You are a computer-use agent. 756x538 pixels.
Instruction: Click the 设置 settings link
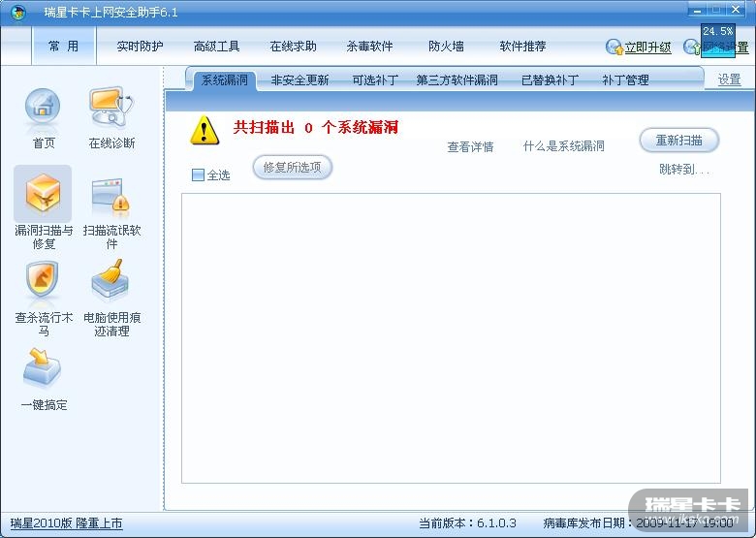click(729, 79)
